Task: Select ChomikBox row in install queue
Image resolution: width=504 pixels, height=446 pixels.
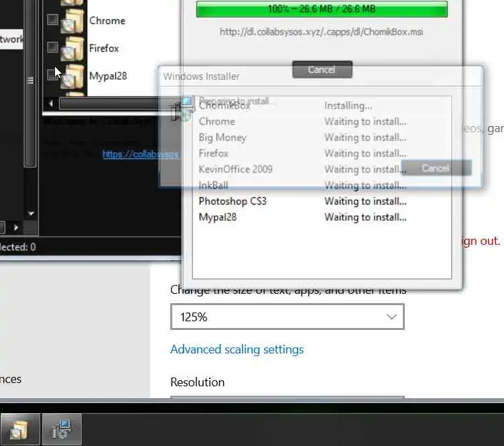Action: click(322, 106)
